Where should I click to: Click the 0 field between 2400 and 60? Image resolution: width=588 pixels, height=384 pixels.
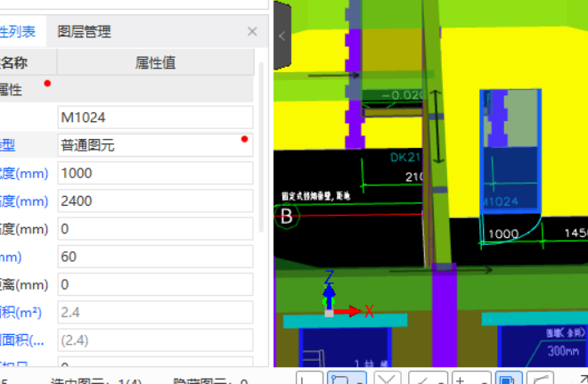click(x=155, y=229)
